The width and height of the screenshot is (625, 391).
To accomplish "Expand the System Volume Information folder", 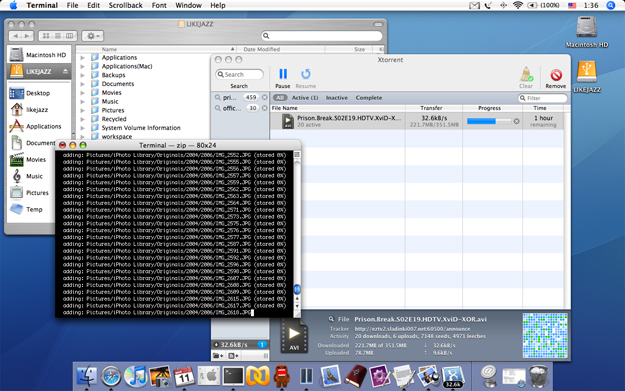I will click(83, 128).
